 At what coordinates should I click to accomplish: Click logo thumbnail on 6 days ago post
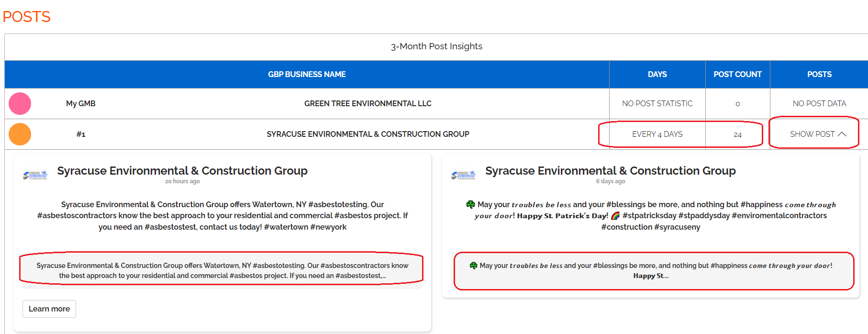pos(464,175)
